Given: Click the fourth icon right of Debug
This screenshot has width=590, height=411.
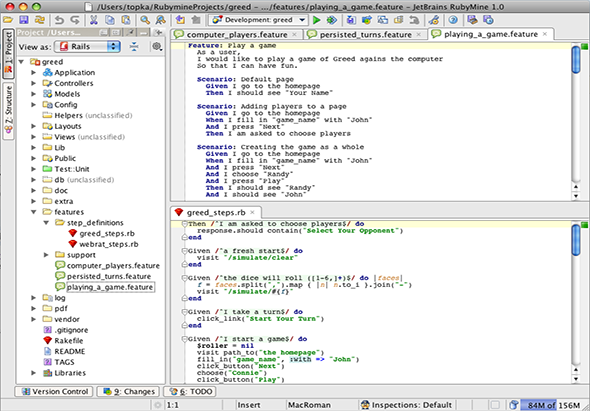Looking at the screenshot, I should coord(398,20).
